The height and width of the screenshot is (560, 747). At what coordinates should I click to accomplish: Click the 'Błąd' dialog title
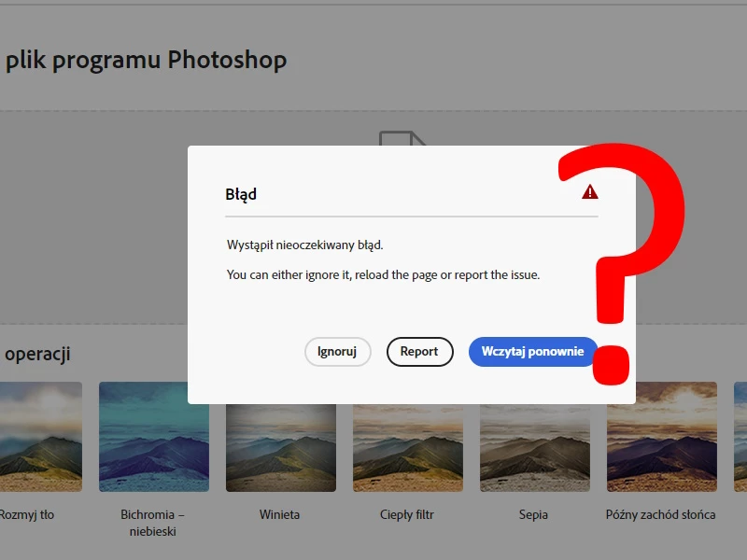241,194
